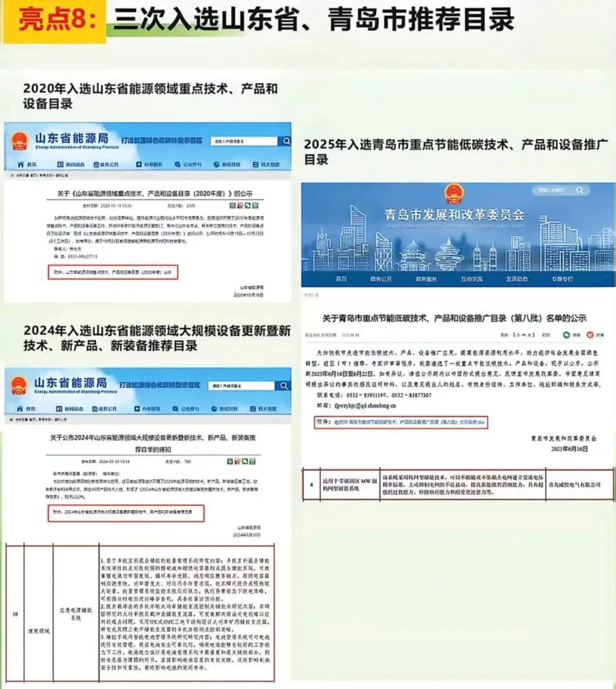The width and height of the screenshot is (616, 689).
Task: Open the 政务公开 tab on the Qingdao page
Action: [x=381, y=279]
